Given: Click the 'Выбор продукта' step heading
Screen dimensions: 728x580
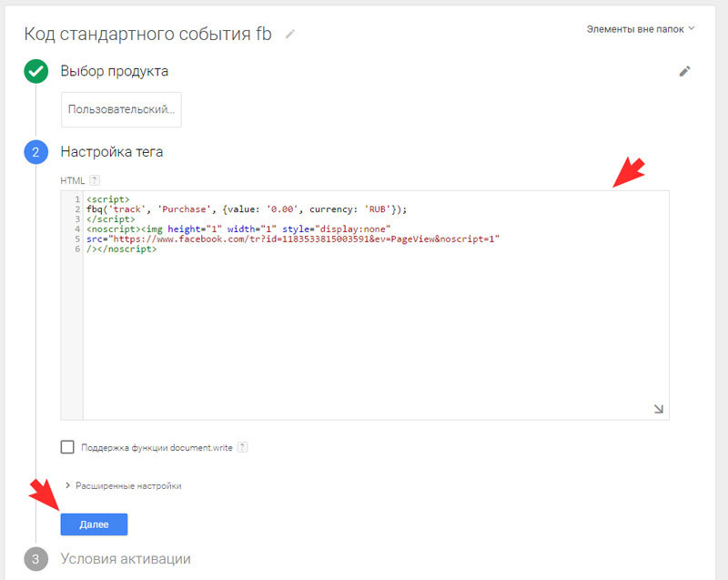Looking at the screenshot, I should click(115, 71).
